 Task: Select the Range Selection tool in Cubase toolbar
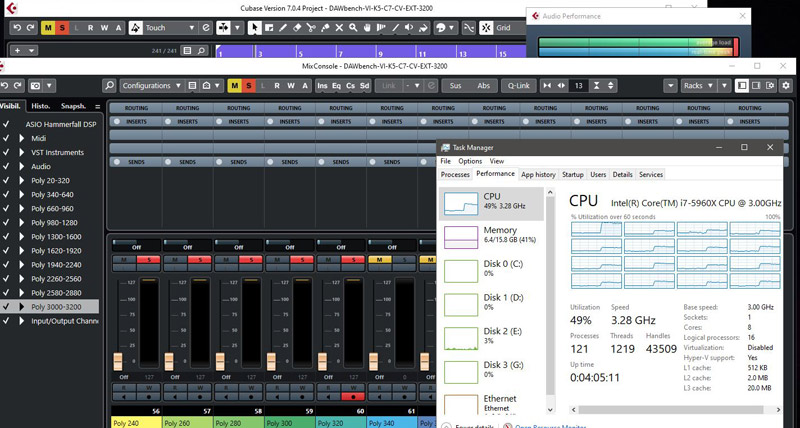269,28
